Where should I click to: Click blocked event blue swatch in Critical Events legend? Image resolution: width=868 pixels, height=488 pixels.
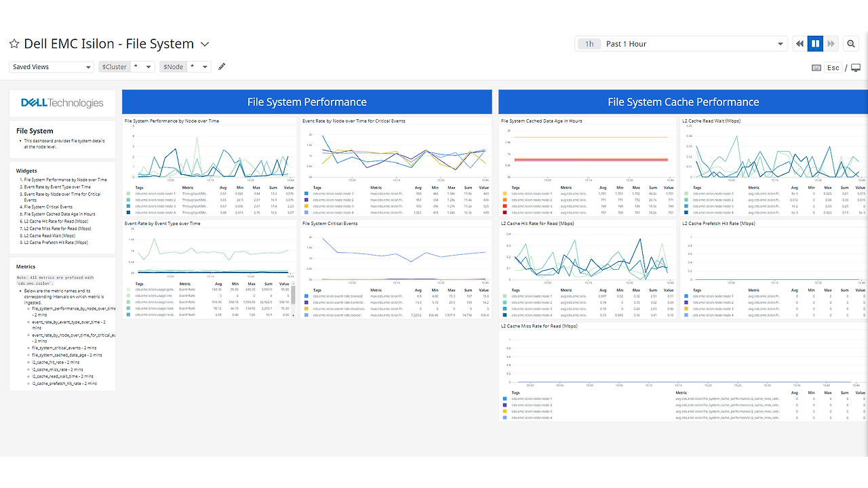(306, 296)
